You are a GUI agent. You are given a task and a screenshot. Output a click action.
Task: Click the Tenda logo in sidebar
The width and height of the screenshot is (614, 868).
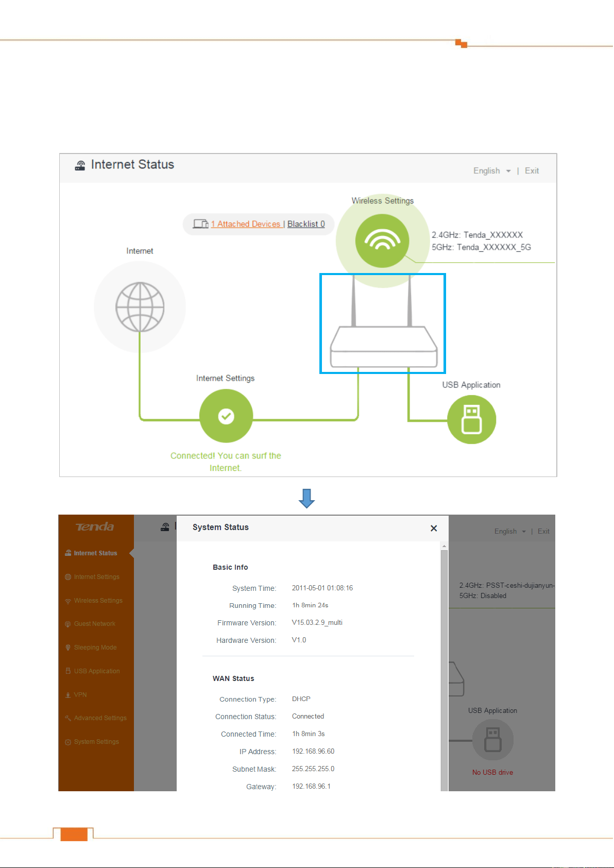(95, 527)
